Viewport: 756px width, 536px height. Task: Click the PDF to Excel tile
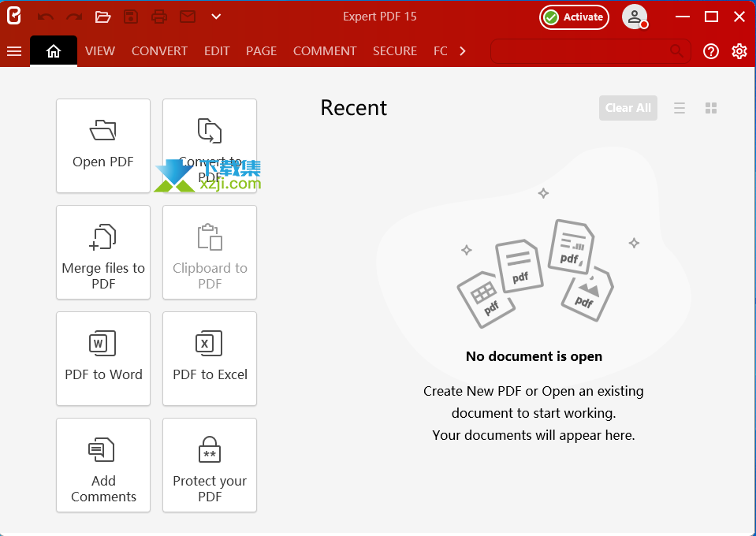210,359
